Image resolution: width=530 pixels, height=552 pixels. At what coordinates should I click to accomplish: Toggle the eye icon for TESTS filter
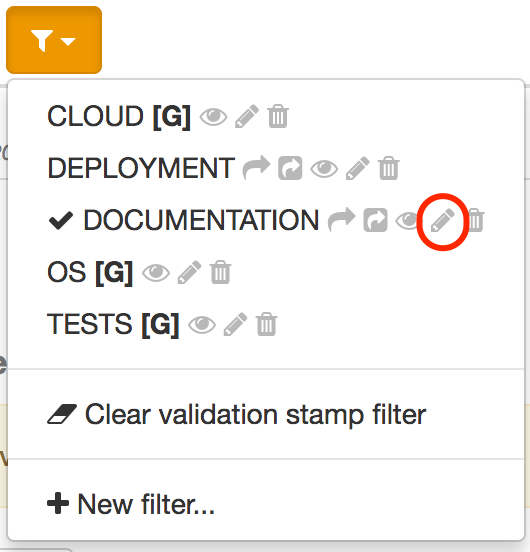(x=202, y=325)
